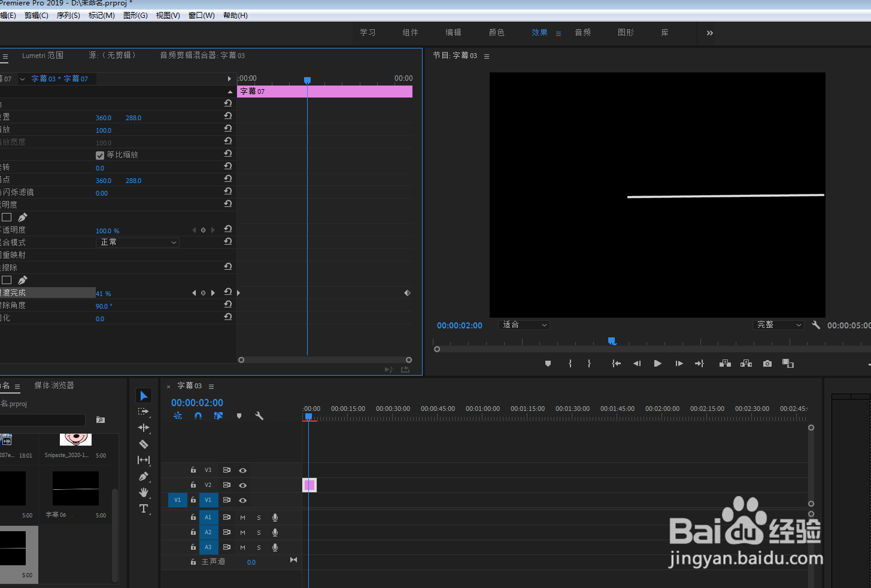Expand the workspace overflow chevrons
This screenshot has width=871, height=588.
tap(710, 33)
